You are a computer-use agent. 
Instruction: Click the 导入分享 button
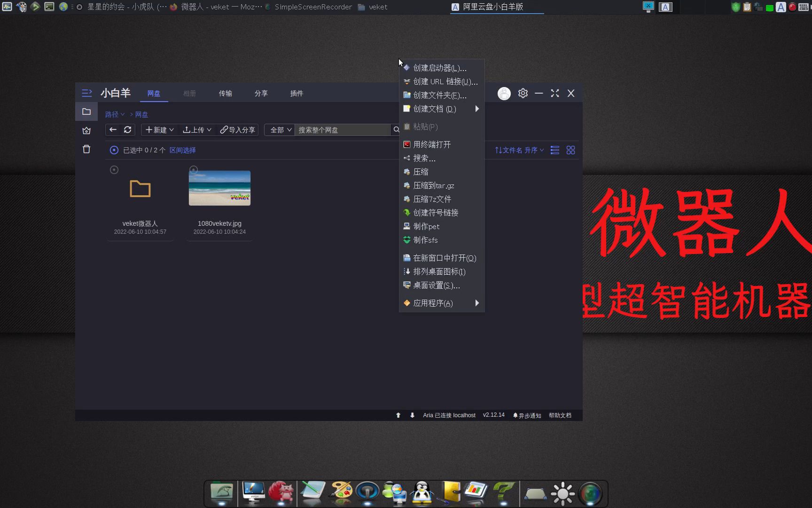coord(238,130)
